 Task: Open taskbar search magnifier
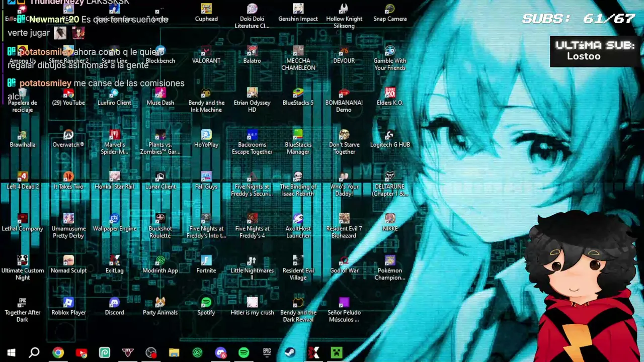34,352
